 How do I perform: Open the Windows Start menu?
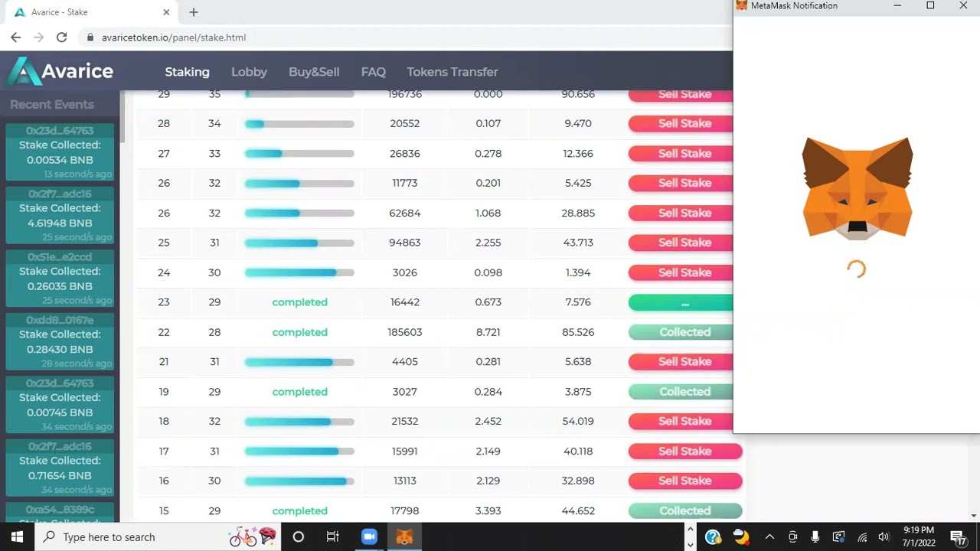(17, 537)
